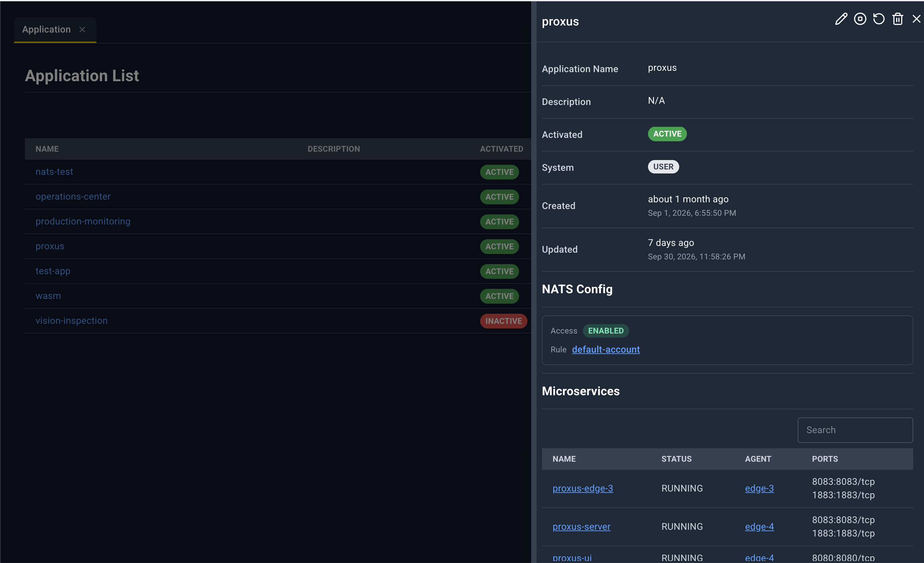Open the test-app application

53,271
